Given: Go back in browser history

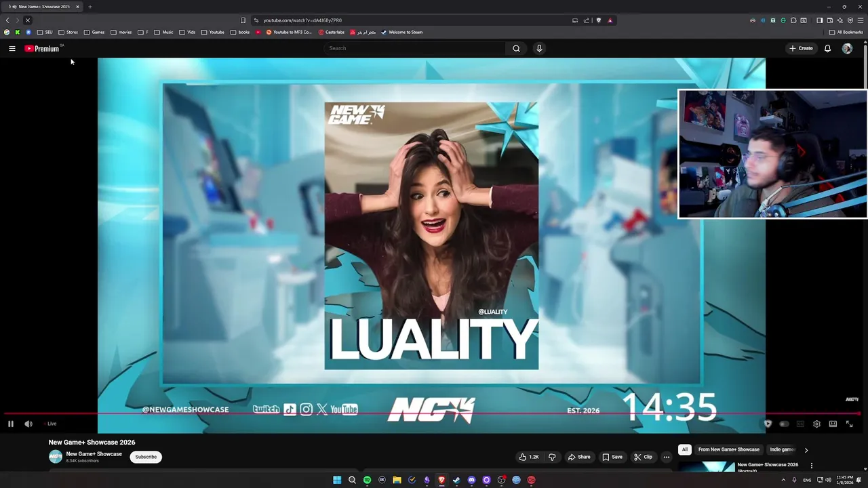Looking at the screenshot, I should tap(7, 20).
